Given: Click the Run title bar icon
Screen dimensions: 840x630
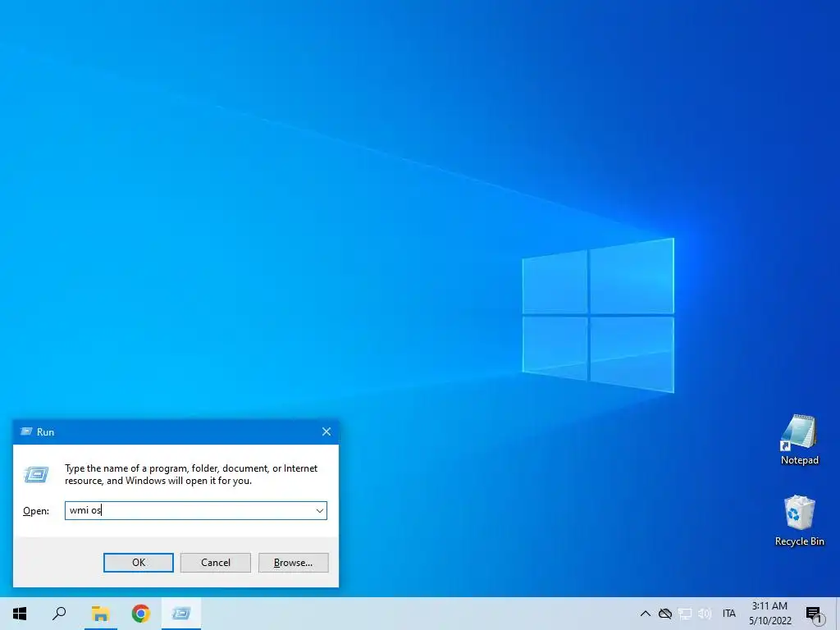Looking at the screenshot, I should pyautogui.click(x=25, y=431).
